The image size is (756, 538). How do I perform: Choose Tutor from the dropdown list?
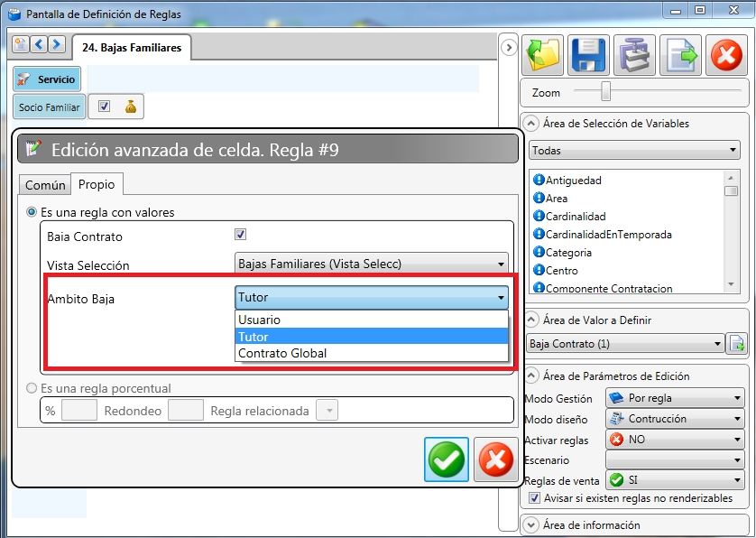point(372,337)
